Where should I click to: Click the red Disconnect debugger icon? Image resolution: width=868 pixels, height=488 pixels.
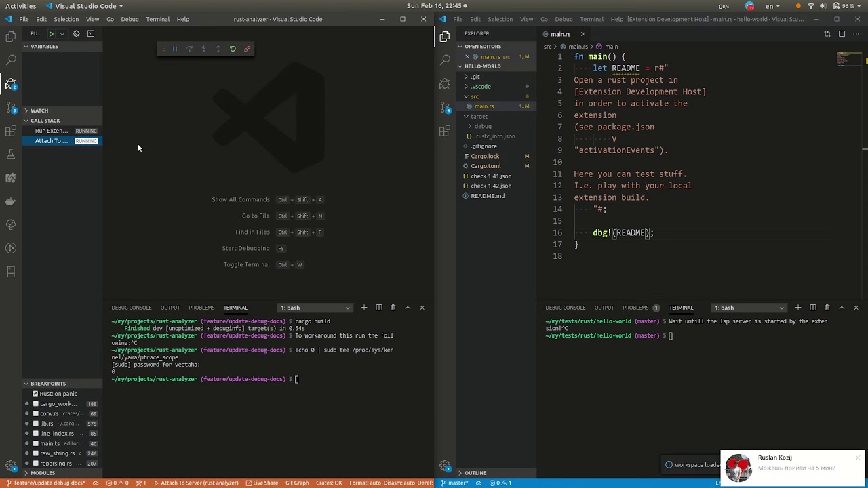[x=247, y=49]
